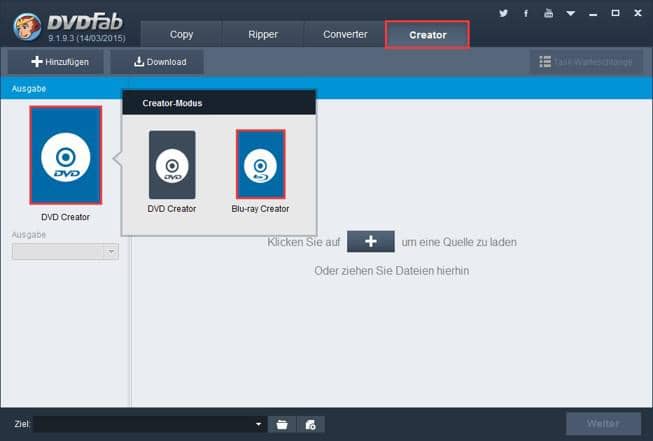Open the Ziel path dropdown arrow
Screen dimensions: 653x441
[x=259, y=424]
